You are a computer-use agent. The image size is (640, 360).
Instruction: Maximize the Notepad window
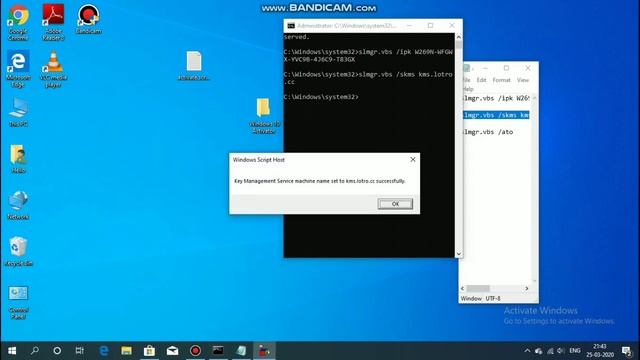(x=506, y=68)
